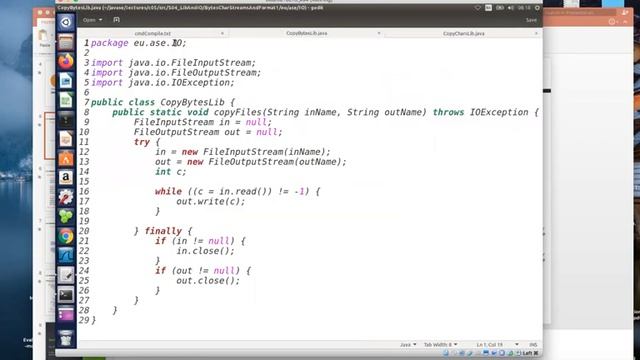Open LibreOffice Impress from the dock

pos(66,140)
